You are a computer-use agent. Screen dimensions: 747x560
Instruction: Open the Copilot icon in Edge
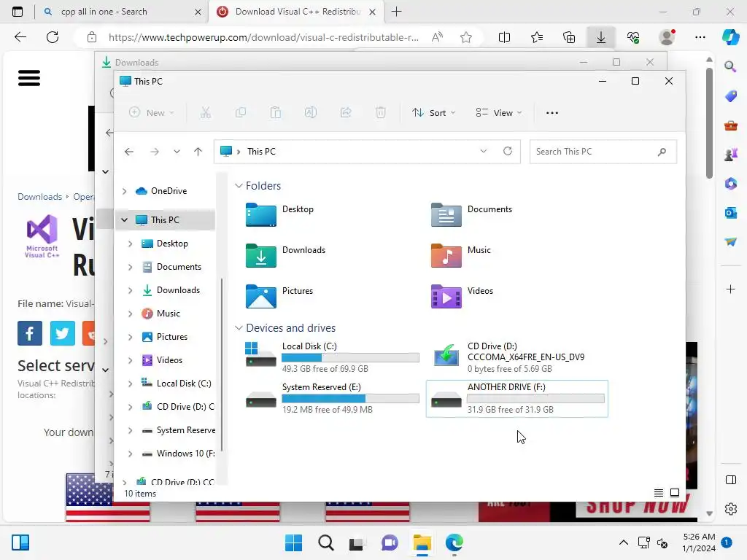coord(730,37)
